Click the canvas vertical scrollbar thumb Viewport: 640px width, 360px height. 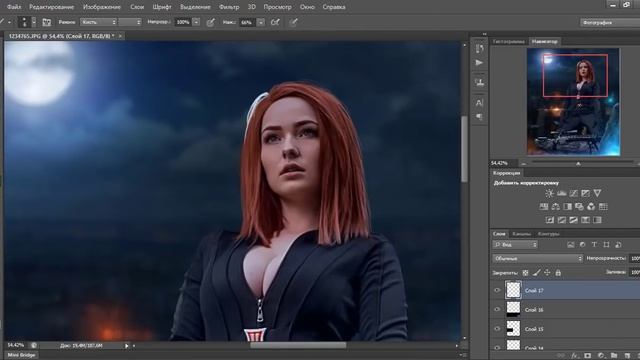click(x=464, y=149)
